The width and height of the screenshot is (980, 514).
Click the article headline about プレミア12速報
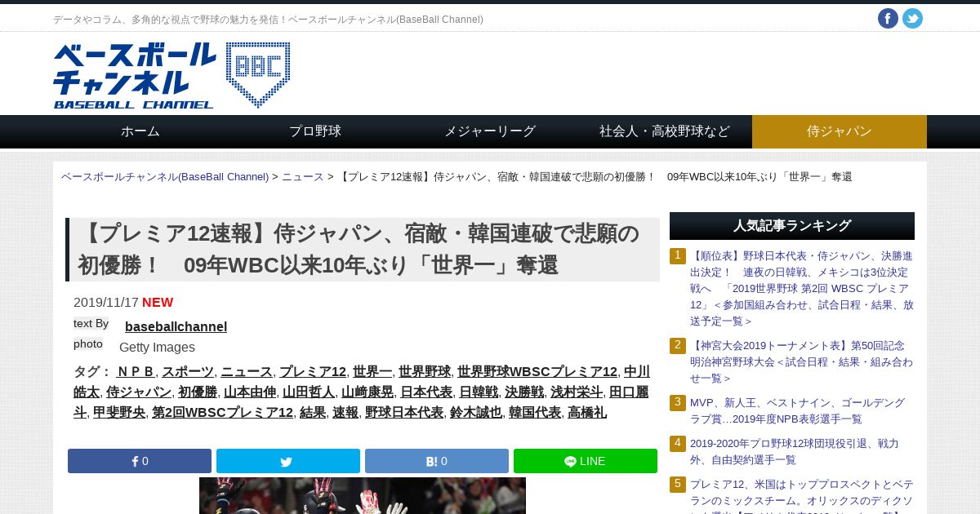pyautogui.click(x=363, y=250)
